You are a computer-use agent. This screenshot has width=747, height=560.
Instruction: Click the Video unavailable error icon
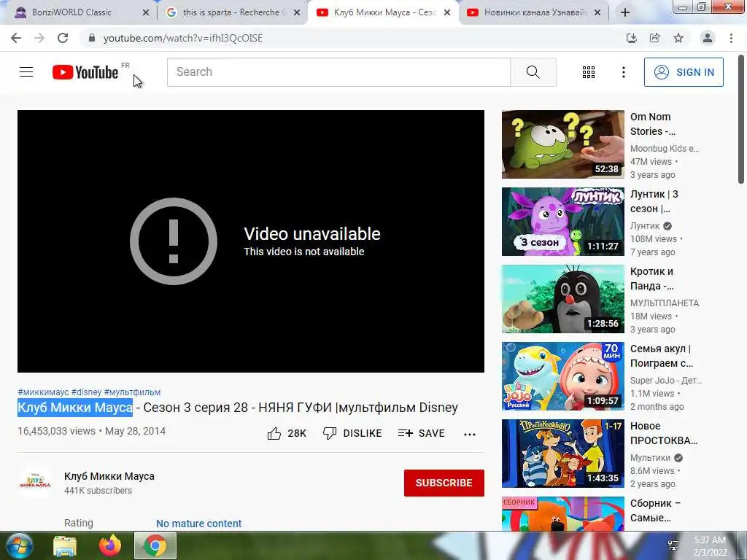(174, 241)
